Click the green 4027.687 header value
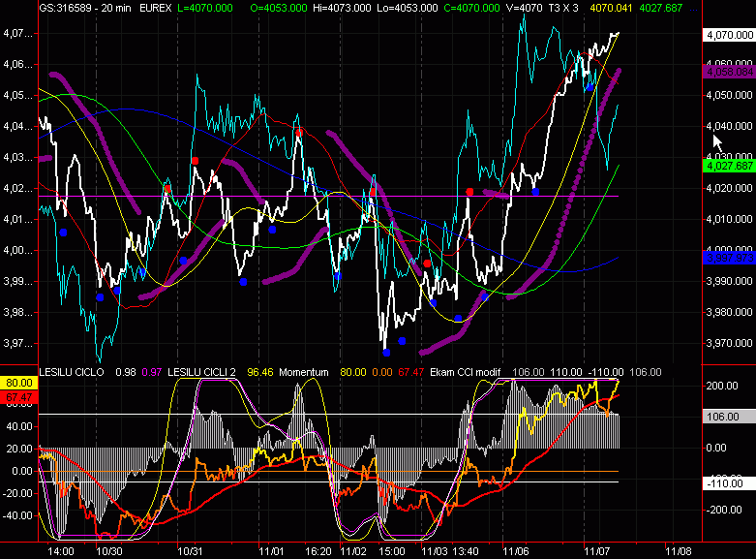The height and width of the screenshot is (559, 756). coord(660,8)
